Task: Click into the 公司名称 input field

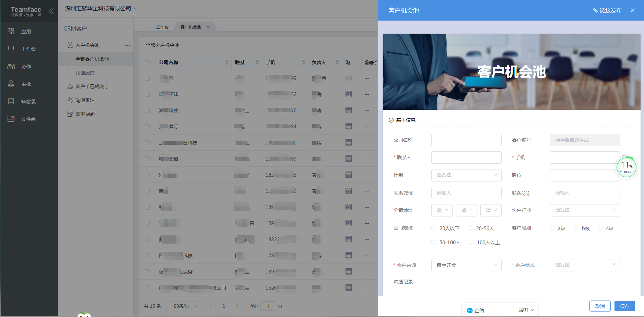Action: (x=466, y=140)
